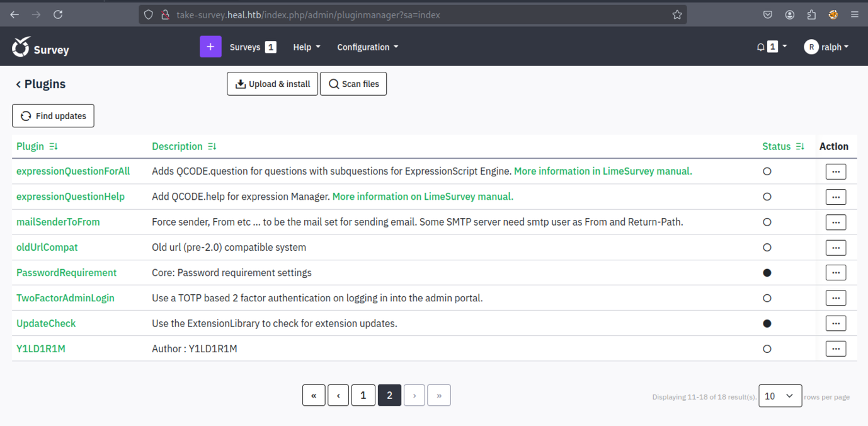Toggle status circle for Y1LD1R1M plugin
The image size is (868, 426).
[767, 348]
